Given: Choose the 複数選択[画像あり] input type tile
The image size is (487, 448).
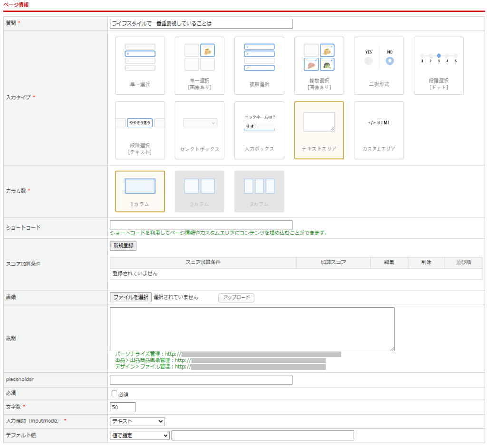Looking at the screenshot, I should (319, 66).
